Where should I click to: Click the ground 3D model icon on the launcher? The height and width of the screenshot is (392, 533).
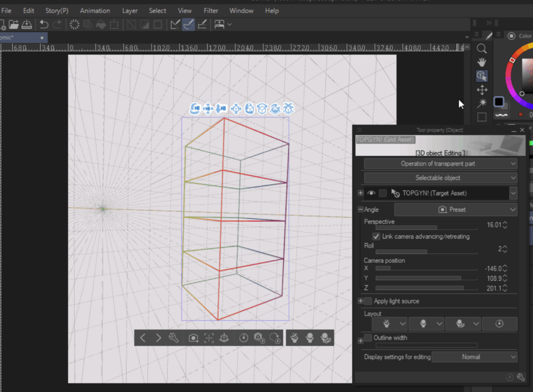(224, 338)
